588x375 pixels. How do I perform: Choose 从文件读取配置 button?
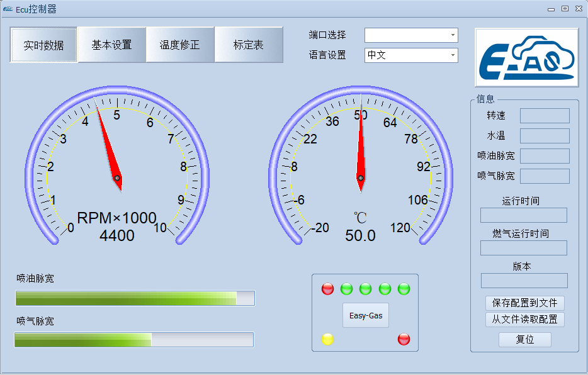click(x=524, y=320)
